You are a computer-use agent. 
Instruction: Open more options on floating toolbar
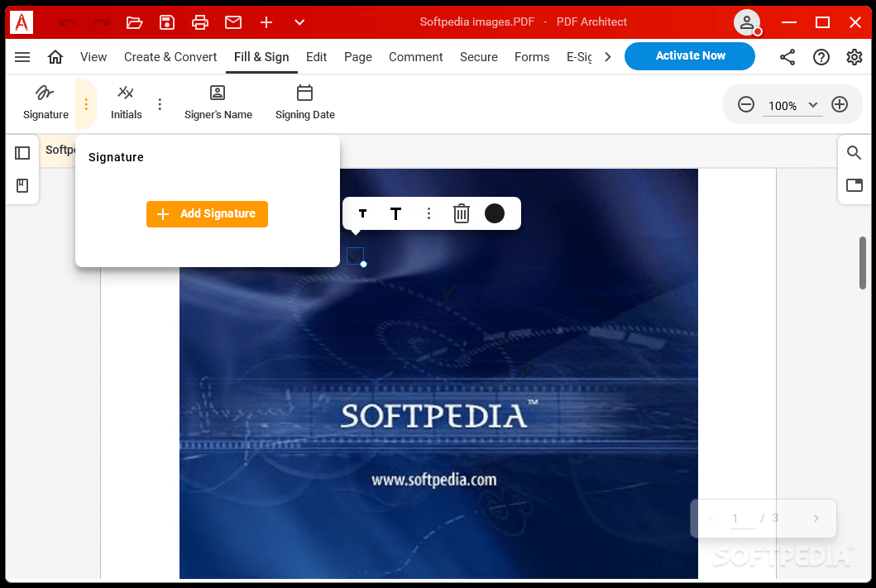coord(428,213)
